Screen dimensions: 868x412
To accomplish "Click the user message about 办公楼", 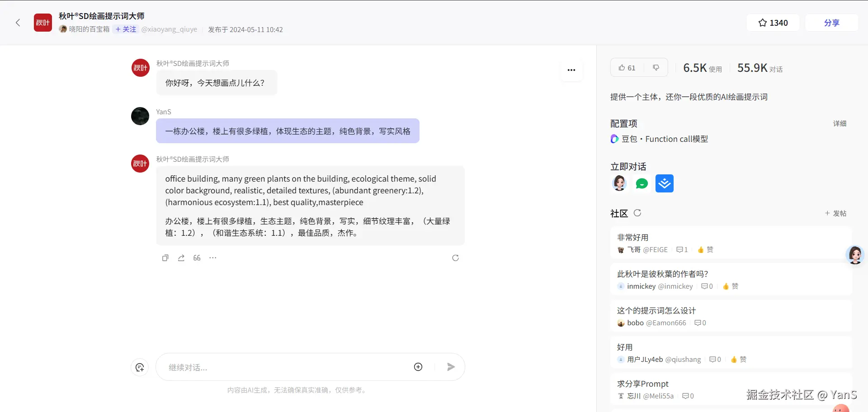I will (x=288, y=131).
